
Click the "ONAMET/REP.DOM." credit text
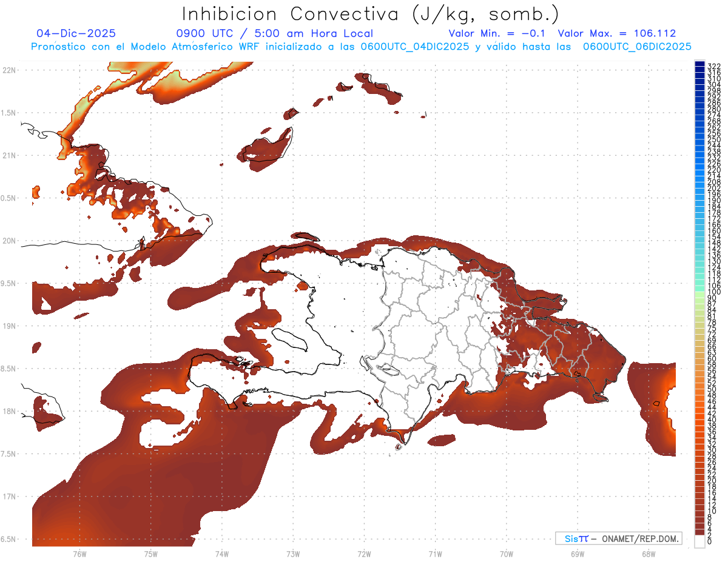pyautogui.click(x=639, y=538)
